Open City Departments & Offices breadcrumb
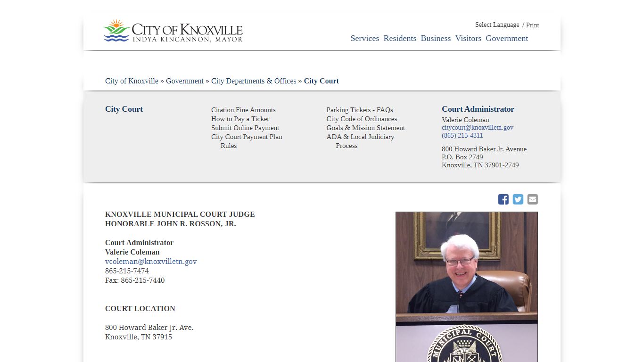 (x=254, y=81)
